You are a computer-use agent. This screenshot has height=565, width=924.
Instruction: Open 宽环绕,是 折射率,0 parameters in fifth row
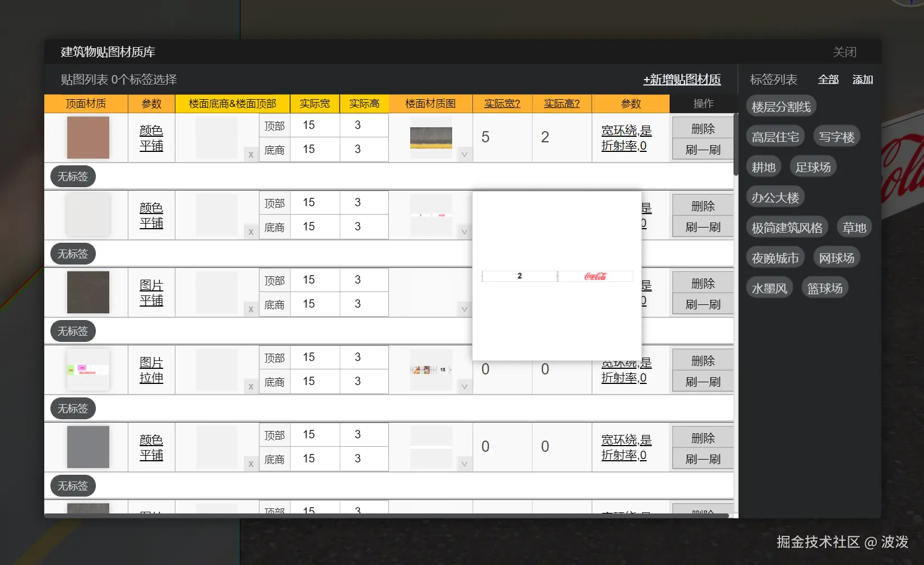tap(626, 447)
